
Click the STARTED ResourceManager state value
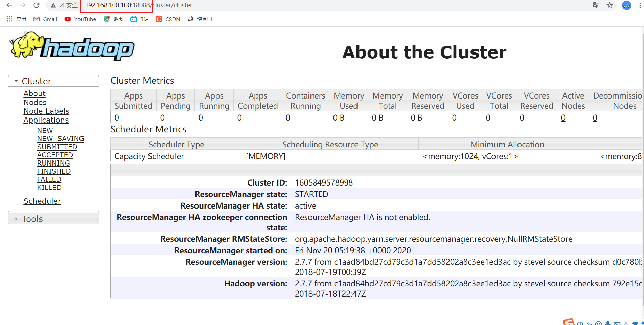coord(312,194)
